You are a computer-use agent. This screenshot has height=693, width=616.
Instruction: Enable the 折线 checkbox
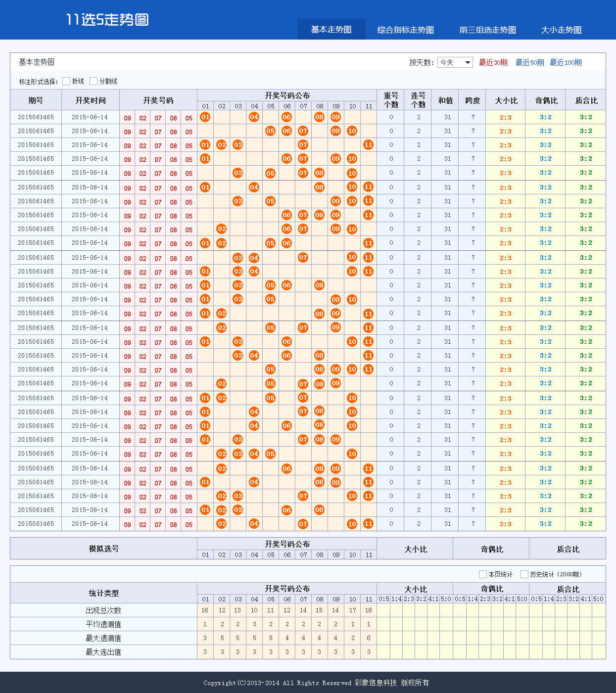[66, 81]
